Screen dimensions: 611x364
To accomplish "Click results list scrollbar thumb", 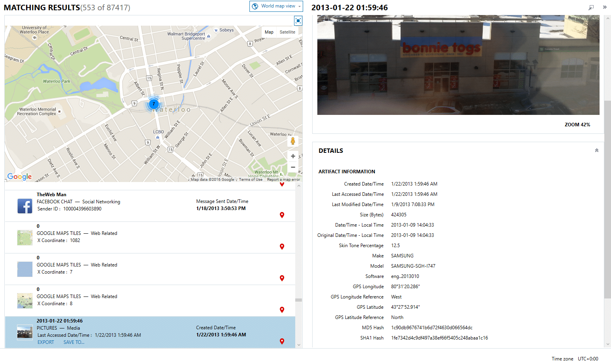I will pos(299,300).
